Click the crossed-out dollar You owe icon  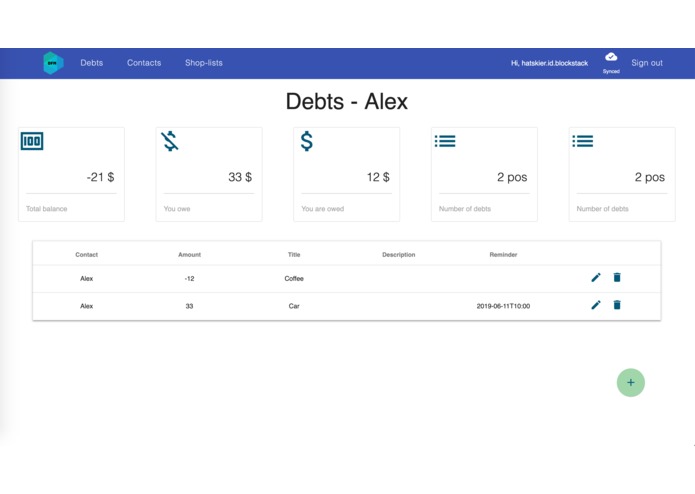coord(169,141)
